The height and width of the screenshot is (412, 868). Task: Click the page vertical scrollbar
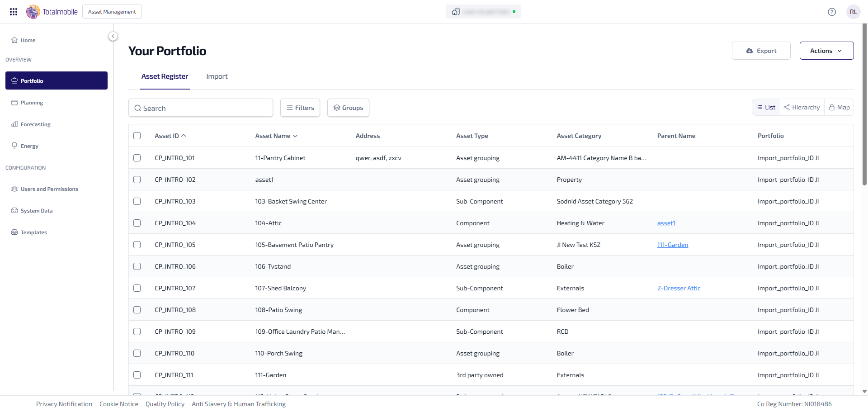tap(864, 105)
